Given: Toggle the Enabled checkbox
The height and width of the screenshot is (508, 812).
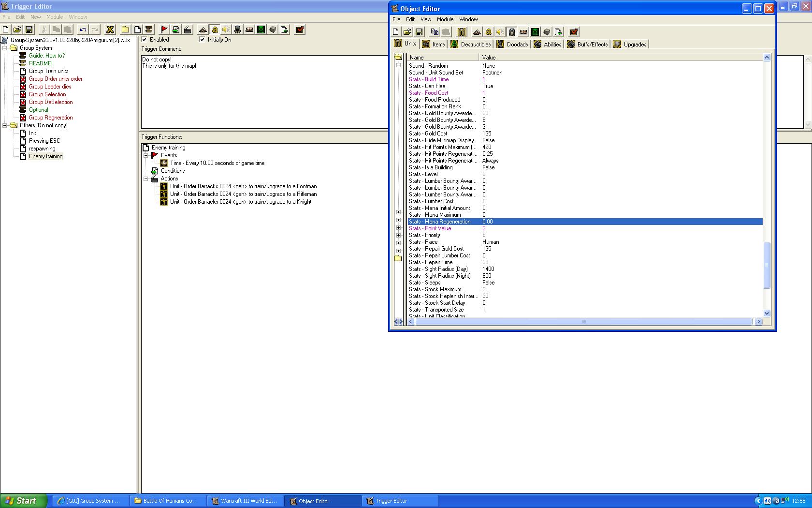Looking at the screenshot, I should (144, 40).
